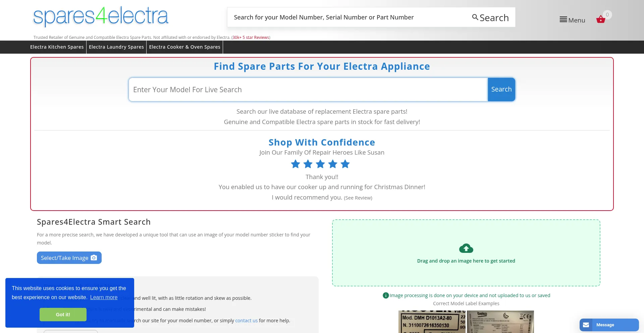Screen dimensions: 644x333
Task: Focus the header model number search field
Action: pos(349,17)
